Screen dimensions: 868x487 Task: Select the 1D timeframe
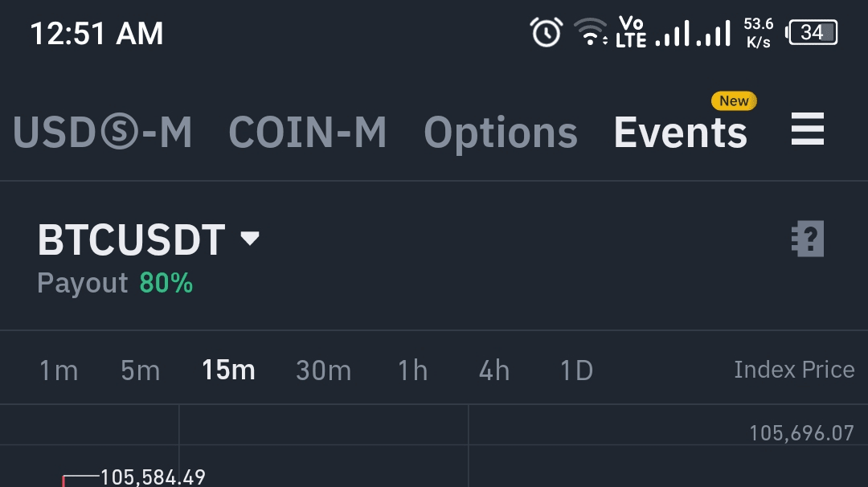coord(575,370)
